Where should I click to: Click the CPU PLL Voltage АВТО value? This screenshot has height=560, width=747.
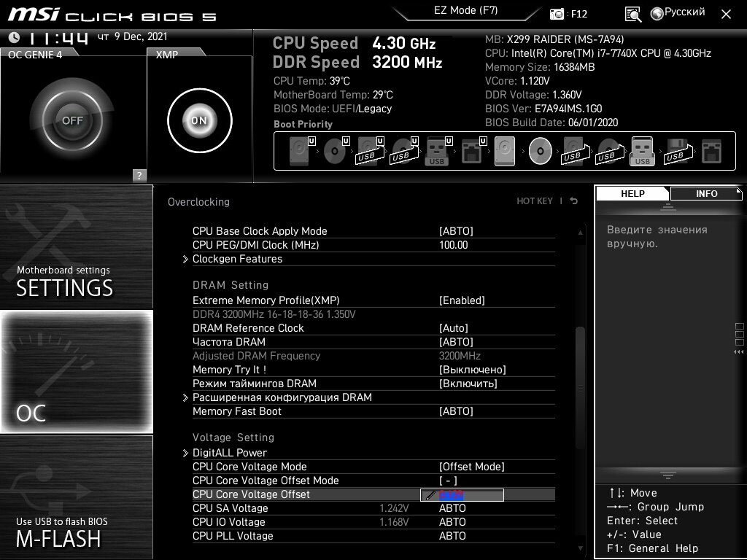452,536
